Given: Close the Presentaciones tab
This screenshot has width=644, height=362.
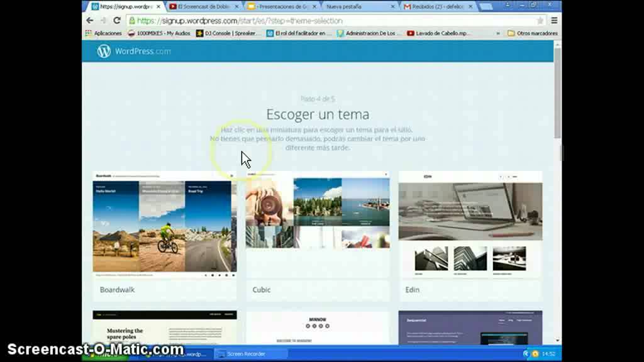Looking at the screenshot, I should click(x=314, y=6).
